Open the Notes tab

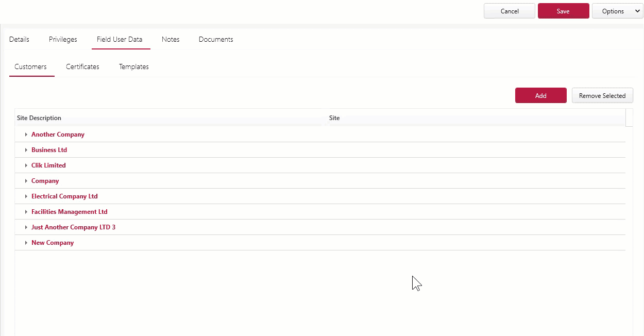point(171,39)
